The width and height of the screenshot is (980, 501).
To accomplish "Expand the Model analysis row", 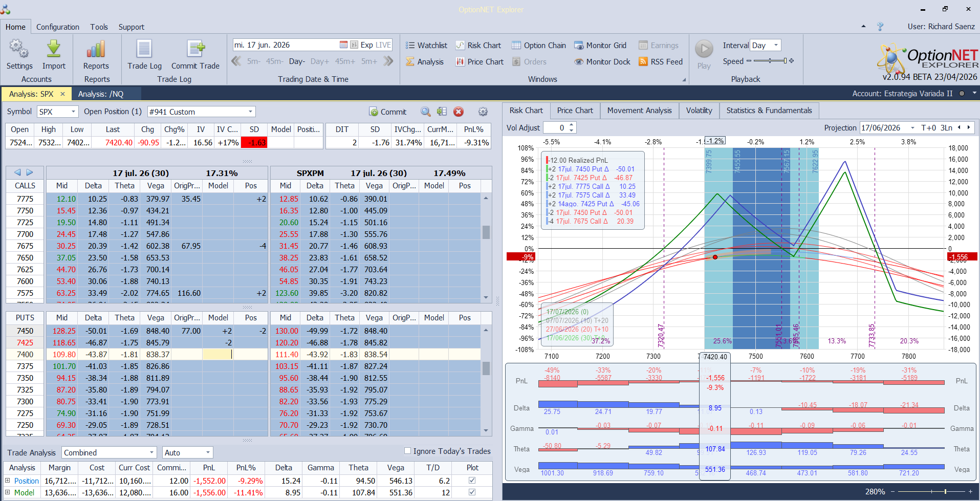I will [8, 492].
